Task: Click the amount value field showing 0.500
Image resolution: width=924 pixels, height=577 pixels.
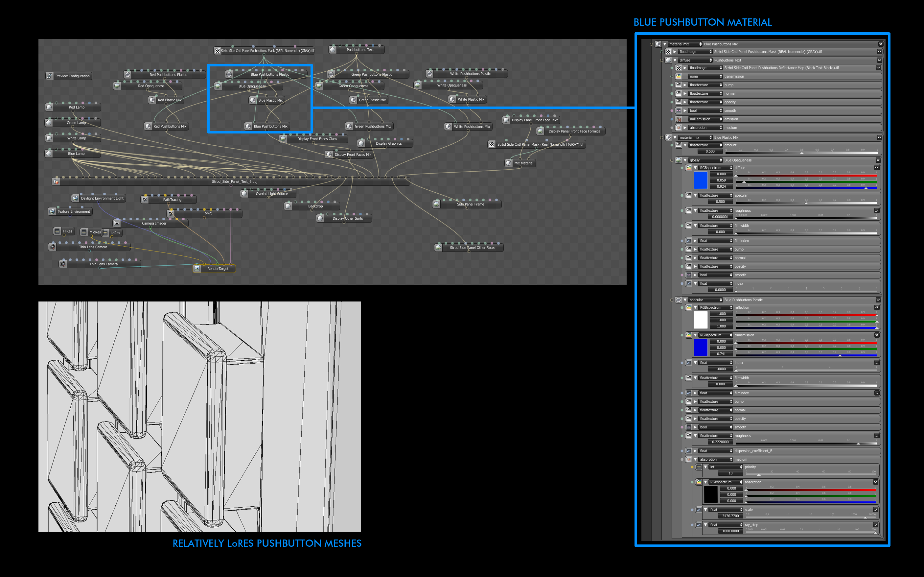Action: (710, 152)
